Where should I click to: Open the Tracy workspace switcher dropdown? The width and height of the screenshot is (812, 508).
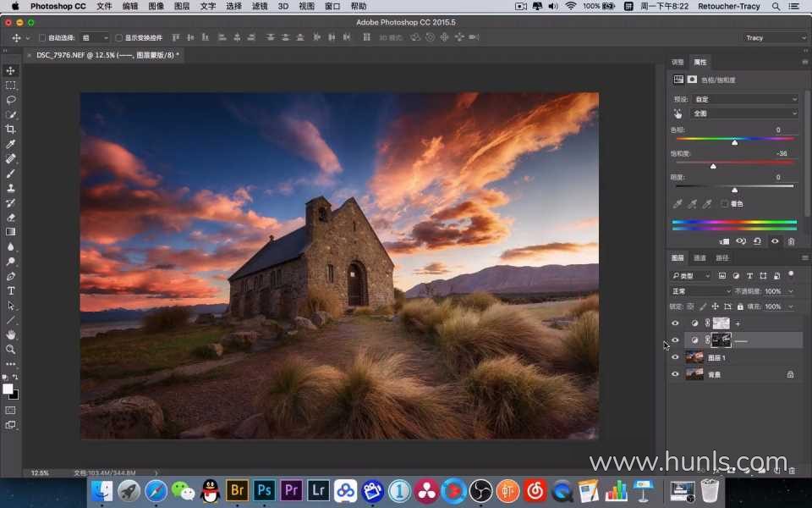point(774,38)
